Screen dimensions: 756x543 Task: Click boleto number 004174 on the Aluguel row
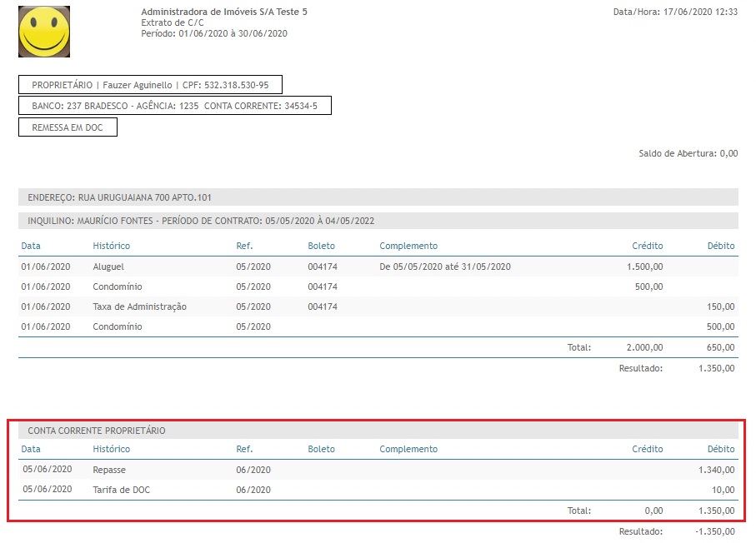[323, 267]
